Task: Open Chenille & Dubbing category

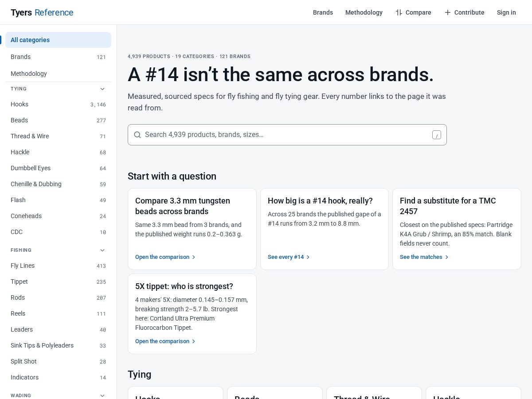Action: (x=58, y=184)
